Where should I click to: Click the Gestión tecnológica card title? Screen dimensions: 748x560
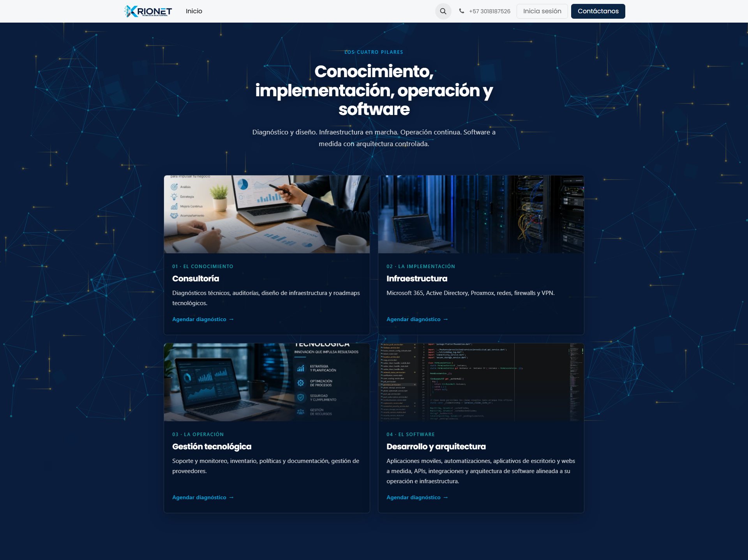212,447
